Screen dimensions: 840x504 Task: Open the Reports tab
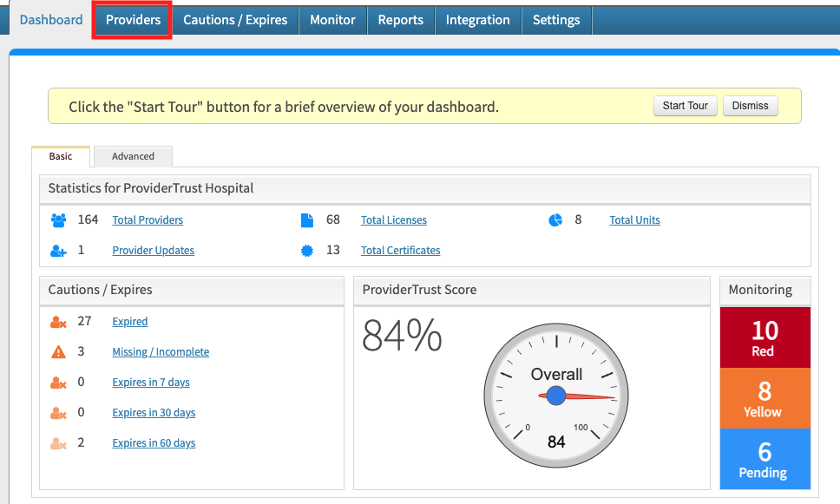(401, 20)
